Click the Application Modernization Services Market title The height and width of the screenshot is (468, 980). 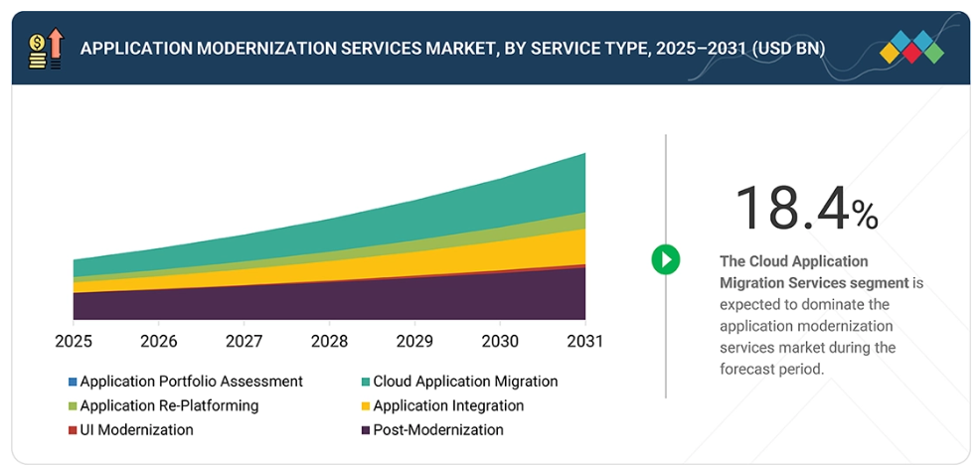click(452, 48)
